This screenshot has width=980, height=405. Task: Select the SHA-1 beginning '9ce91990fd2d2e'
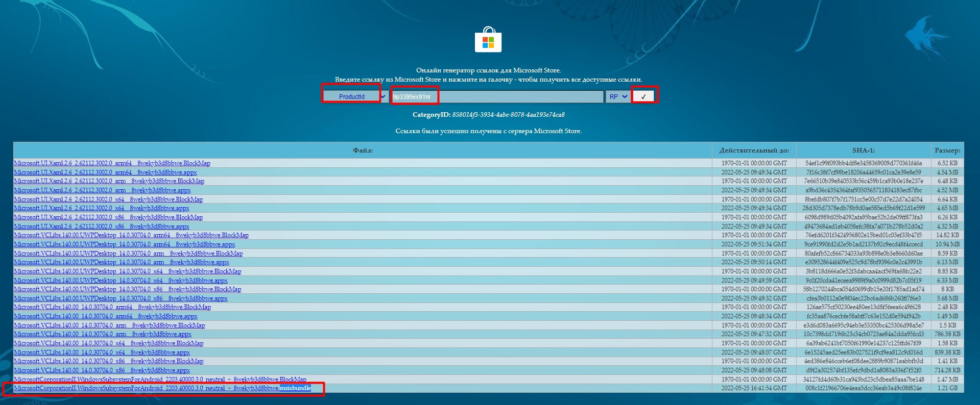click(x=864, y=244)
